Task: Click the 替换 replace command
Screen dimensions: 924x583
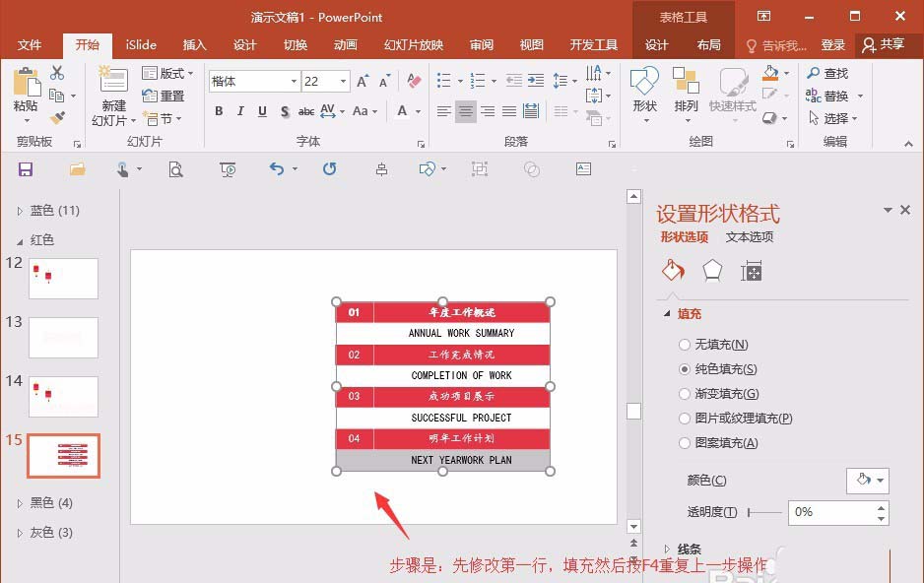Action: pos(833,95)
